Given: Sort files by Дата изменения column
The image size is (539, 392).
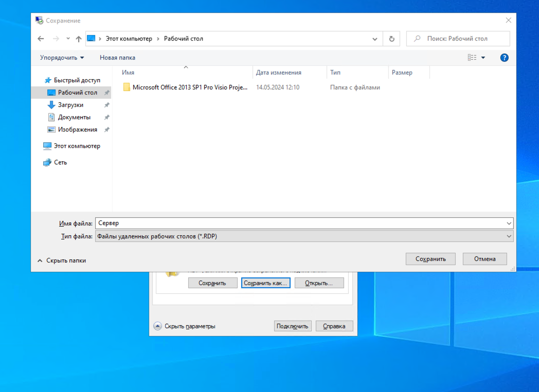Looking at the screenshot, I should (x=279, y=72).
